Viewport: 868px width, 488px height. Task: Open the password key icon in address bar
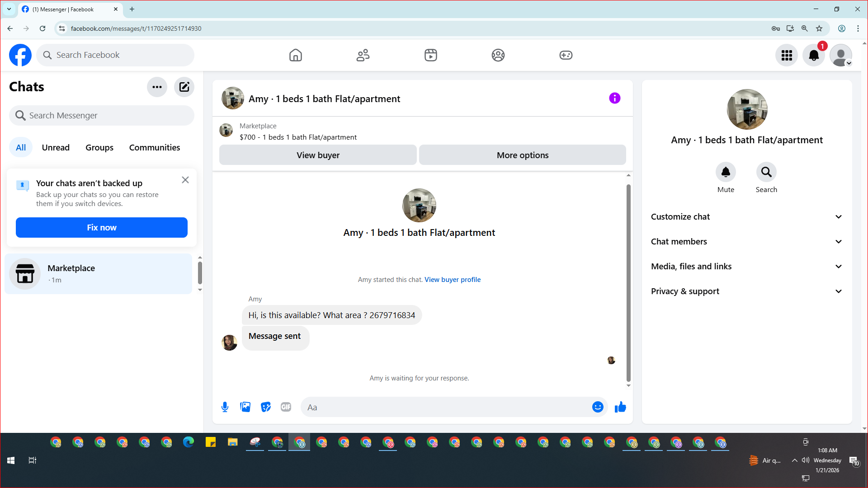(776, 28)
